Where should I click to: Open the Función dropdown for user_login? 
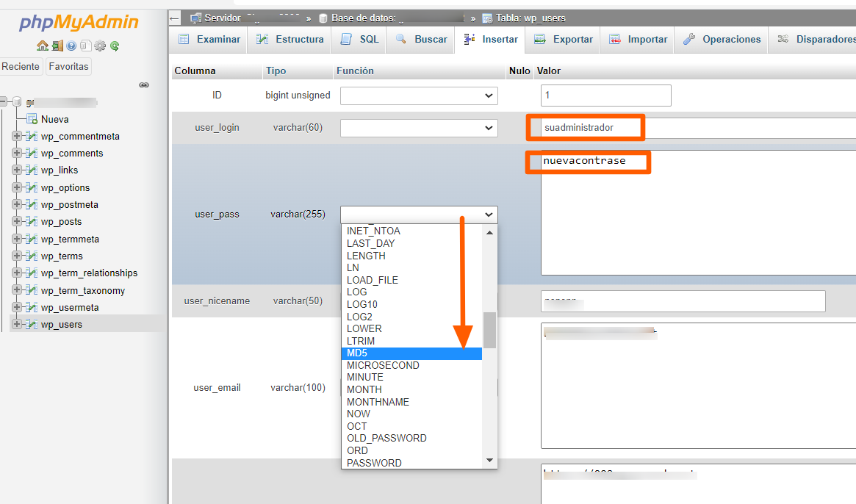[x=419, y=128]
